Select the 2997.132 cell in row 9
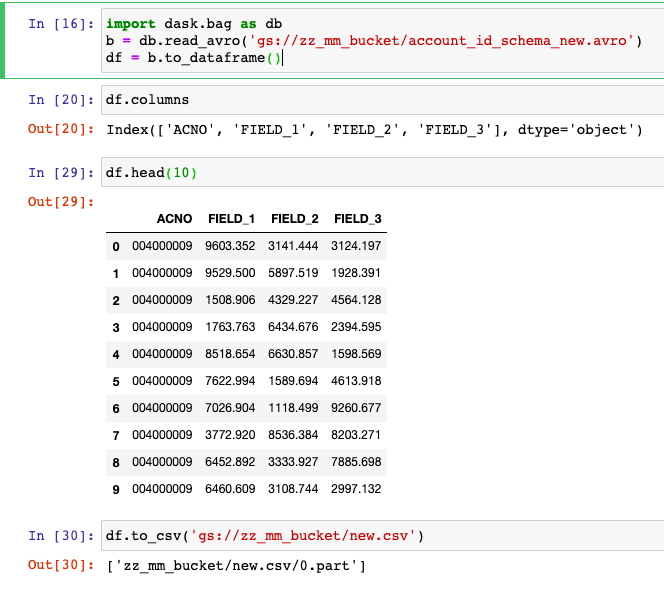The image size is (664, 590). [357, 489]
